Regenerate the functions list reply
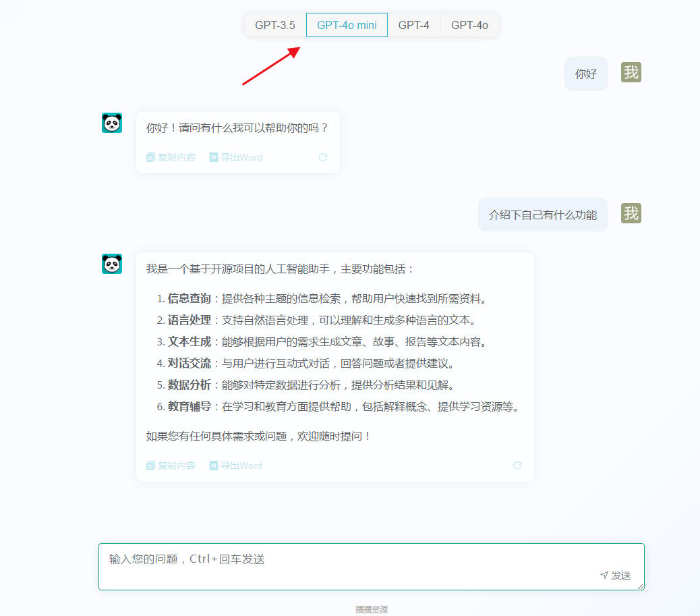This screenshot has height=616, width=700. 517,466
